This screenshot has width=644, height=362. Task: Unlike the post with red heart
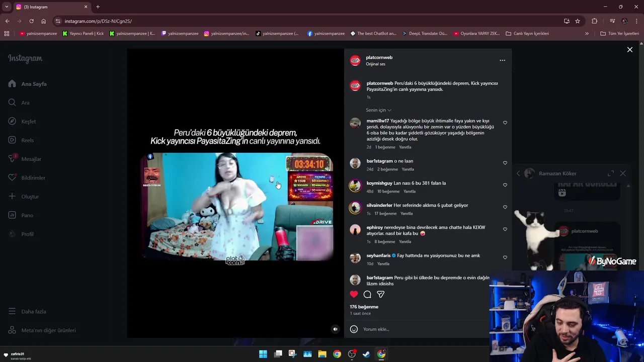click(354, 294)
